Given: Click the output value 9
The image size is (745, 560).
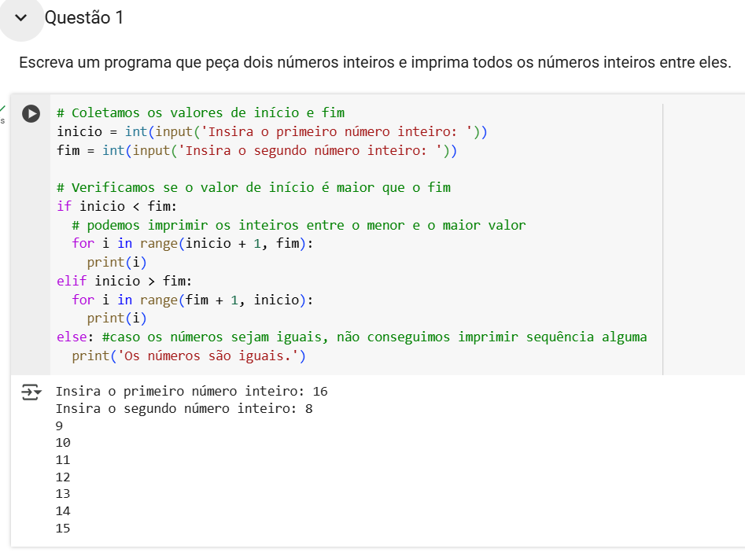Looking at the screenshot, I should 59,426.
